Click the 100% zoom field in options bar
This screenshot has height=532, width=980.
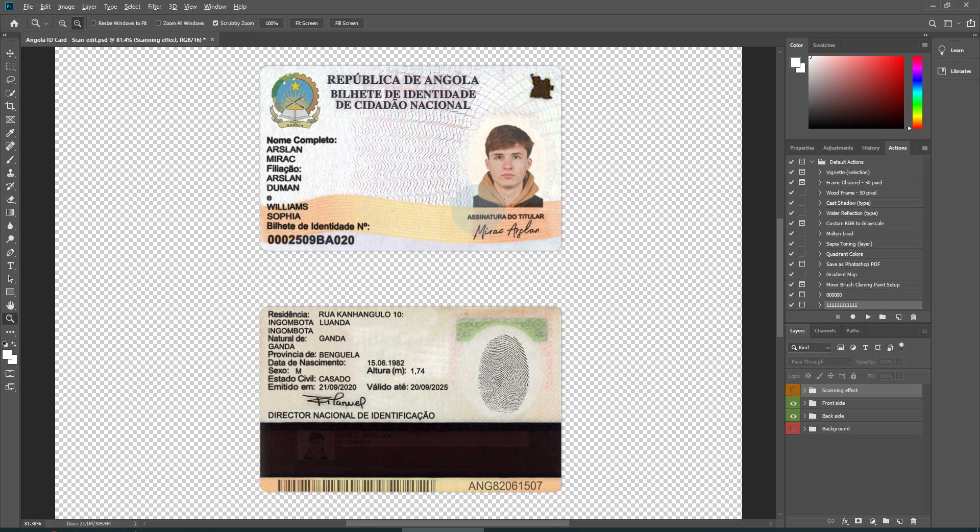click(x=272, y=23)
